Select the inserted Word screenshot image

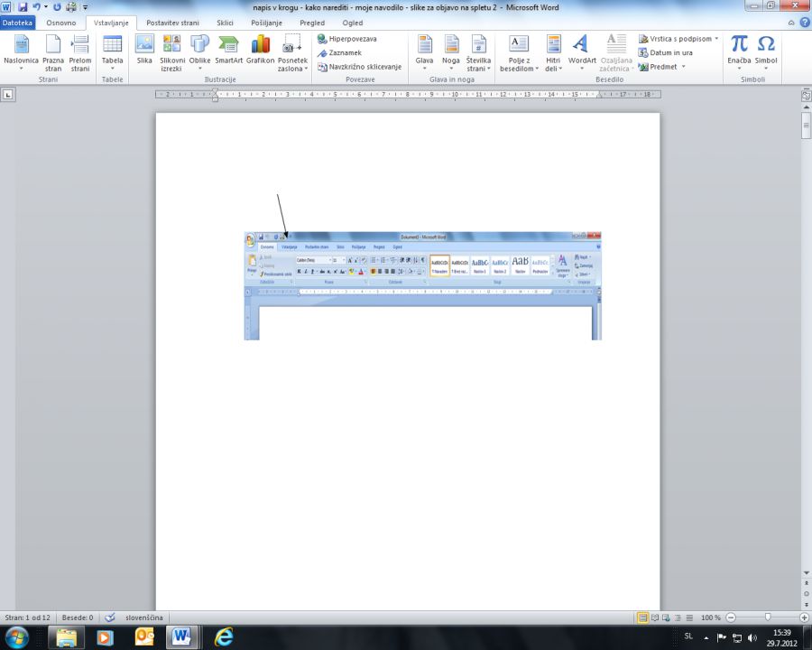pyautogui.click(x=422, y=286)
